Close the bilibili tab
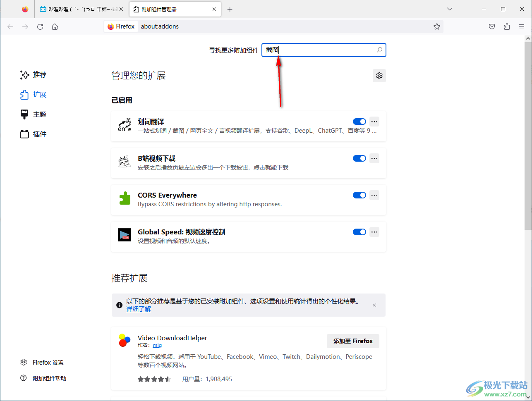 coord(121,9)
